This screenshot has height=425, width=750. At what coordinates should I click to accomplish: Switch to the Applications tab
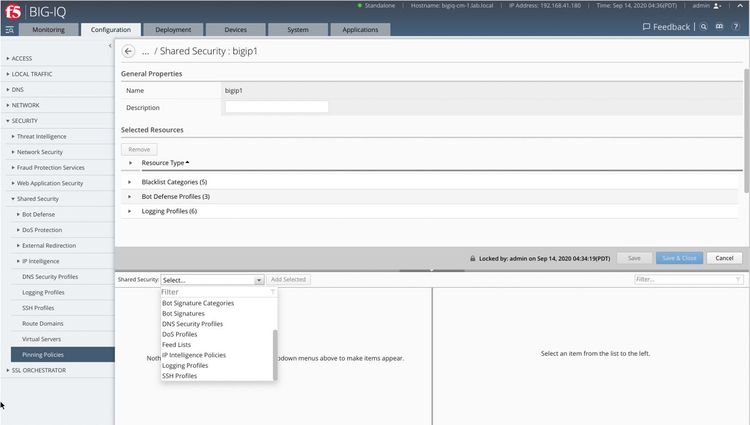pos(360,30)
